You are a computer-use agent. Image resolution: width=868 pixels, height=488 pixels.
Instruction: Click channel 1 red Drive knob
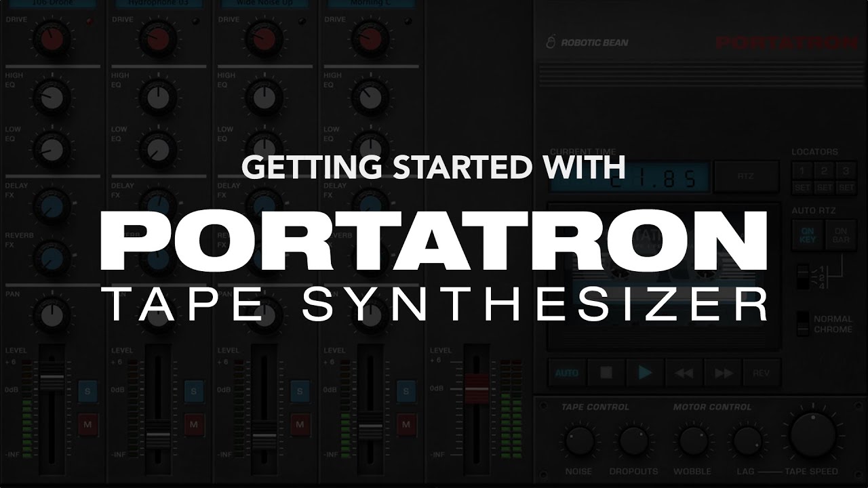pyautogui.click(x=52, y=37)
